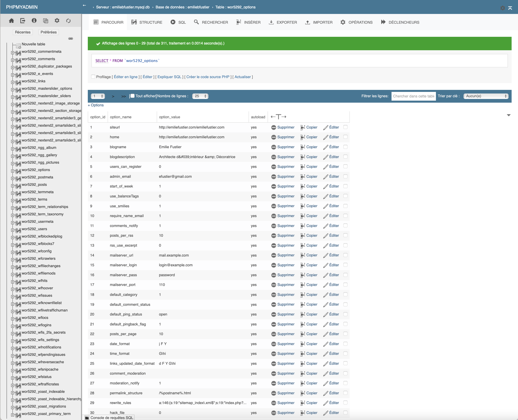Screen dimensions: 518x420
Task: Click the pencil edit icon for blogname row
Action: pyautogui.click(x=326, y=147)
